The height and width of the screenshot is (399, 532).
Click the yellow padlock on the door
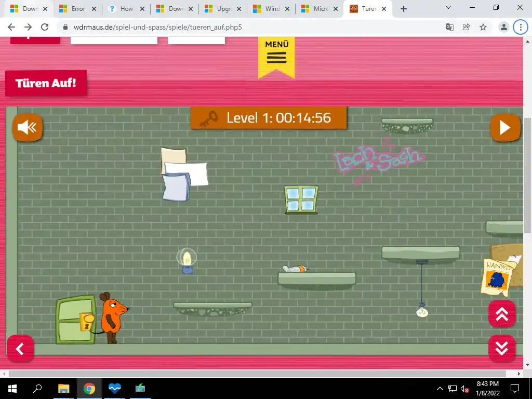[87, 322]
